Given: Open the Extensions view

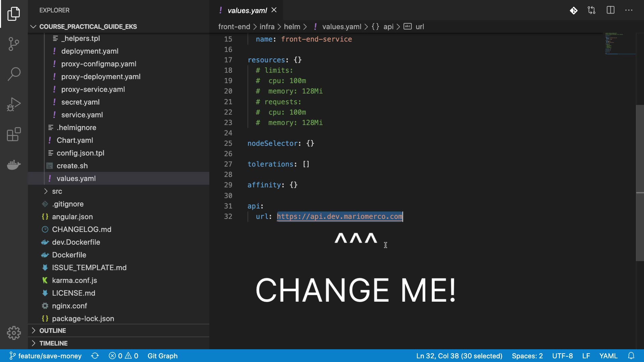Looking at the screenshot, I should pyautogui.click(x=14, y=134).
